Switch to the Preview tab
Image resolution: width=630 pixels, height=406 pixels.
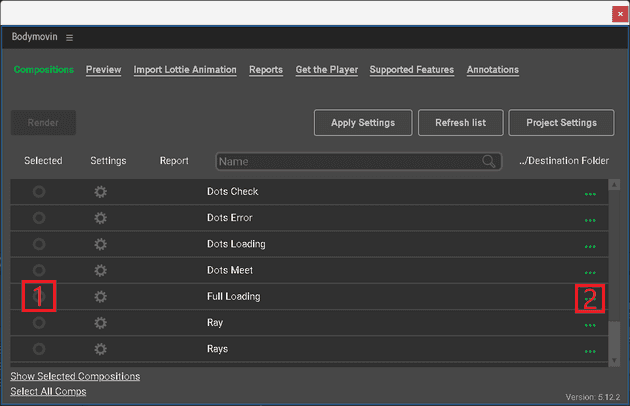103,70
